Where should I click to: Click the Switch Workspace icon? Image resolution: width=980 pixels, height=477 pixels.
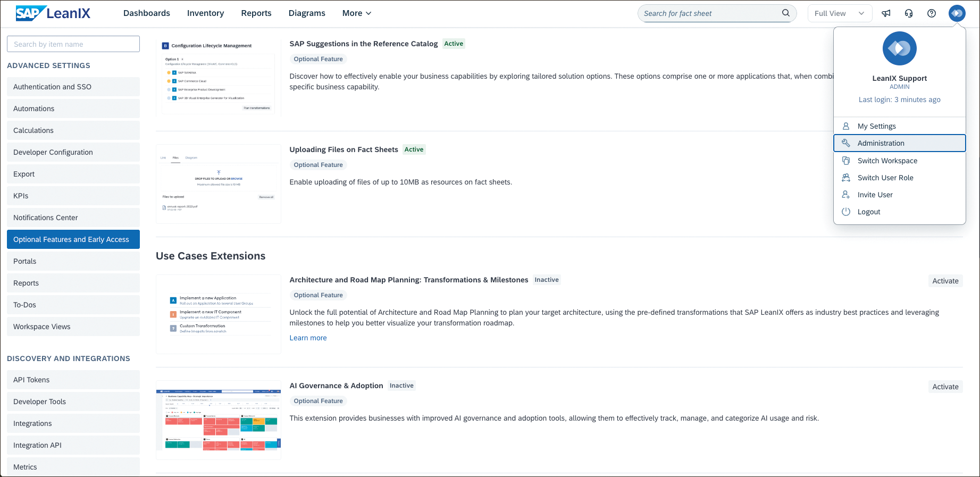[x=846, y=161]
